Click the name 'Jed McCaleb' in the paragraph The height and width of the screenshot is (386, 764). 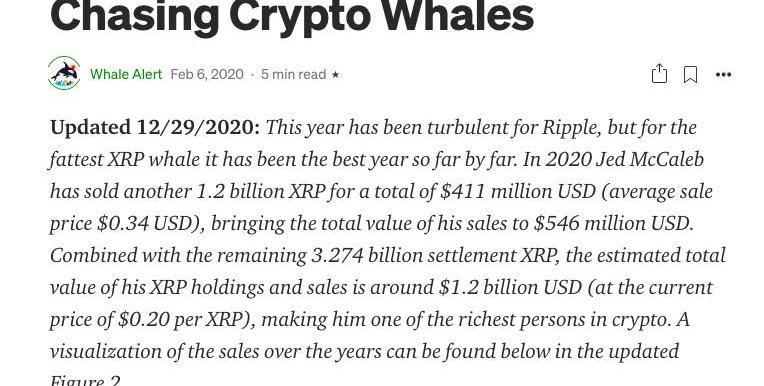click(x=649, y=160)
